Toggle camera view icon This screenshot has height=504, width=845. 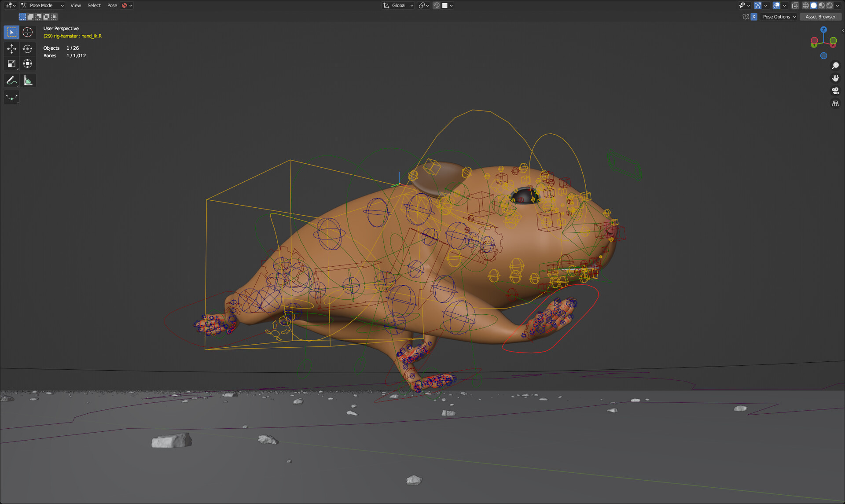pos(835,91)
